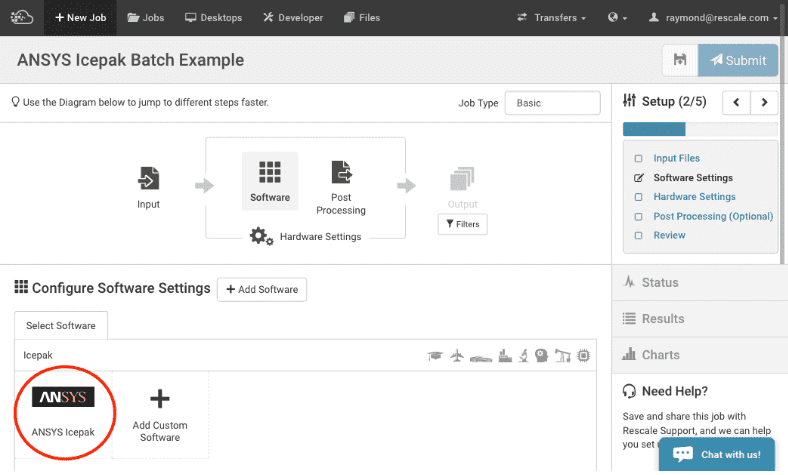Filter by factory ship industry icon
The height and width of the screenshot is (475, 788).
[505, 356]
